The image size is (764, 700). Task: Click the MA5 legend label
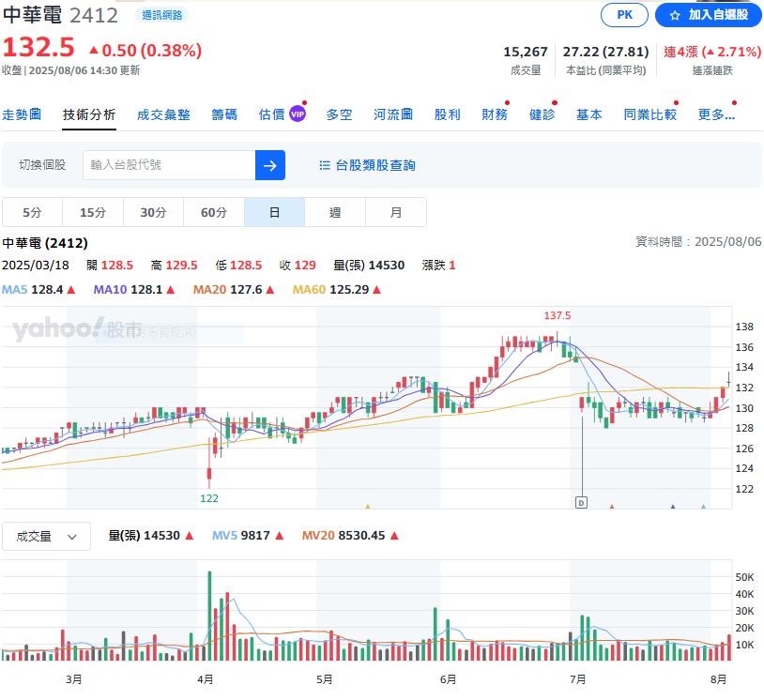[15, 289]
